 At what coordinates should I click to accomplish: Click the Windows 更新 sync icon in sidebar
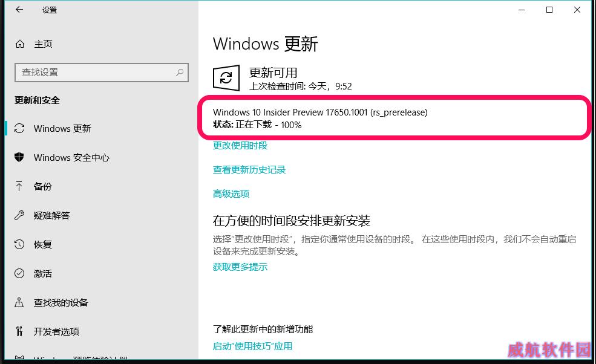coord(19,128)
